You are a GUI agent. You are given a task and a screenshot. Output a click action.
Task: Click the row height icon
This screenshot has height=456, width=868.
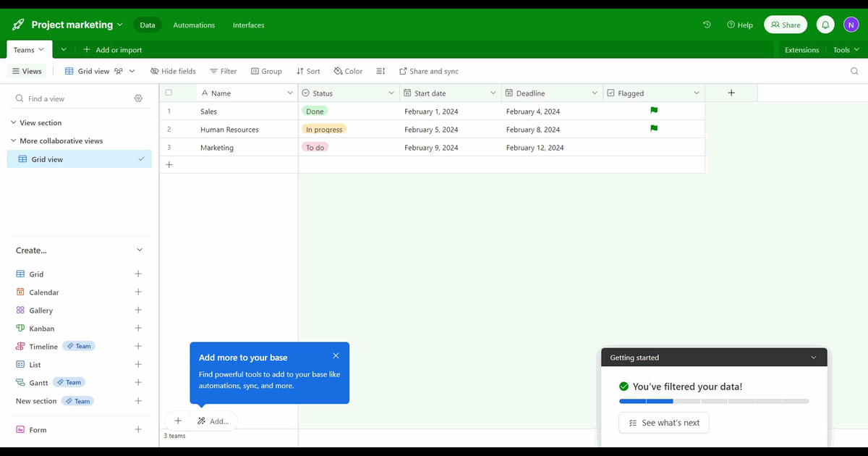pyautogui.click(x=381, y=71)
